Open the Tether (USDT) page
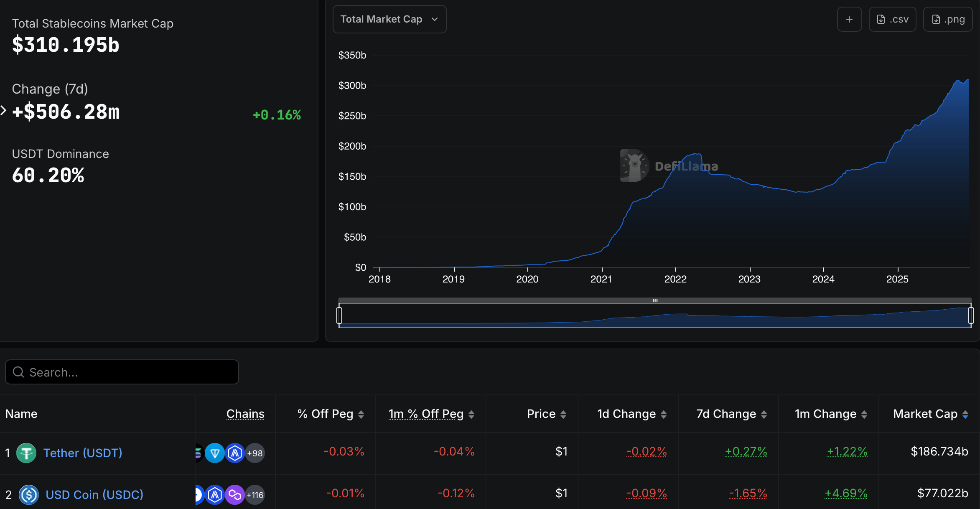The width and height of the screenshot is (980, 509). pyautogui.click(x=83, y=453)
